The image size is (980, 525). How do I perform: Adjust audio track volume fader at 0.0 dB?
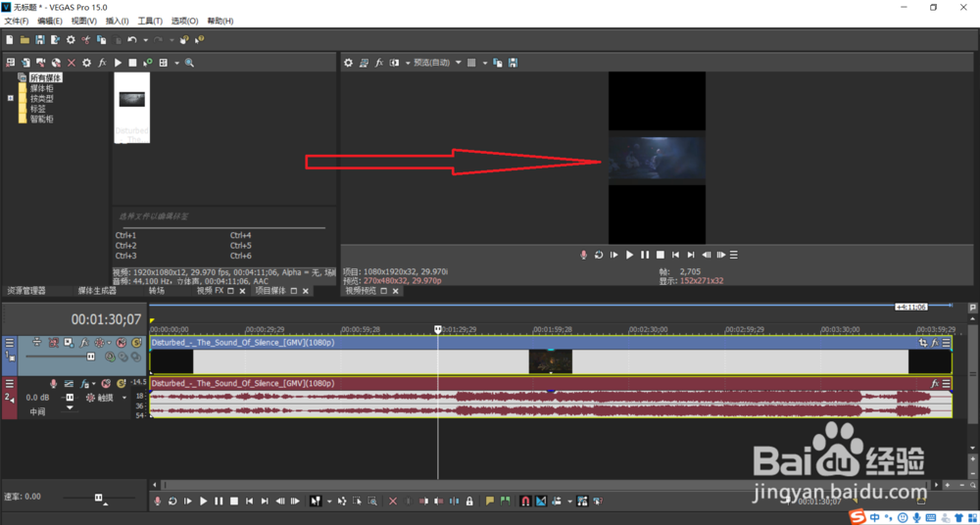coord(69,398)
